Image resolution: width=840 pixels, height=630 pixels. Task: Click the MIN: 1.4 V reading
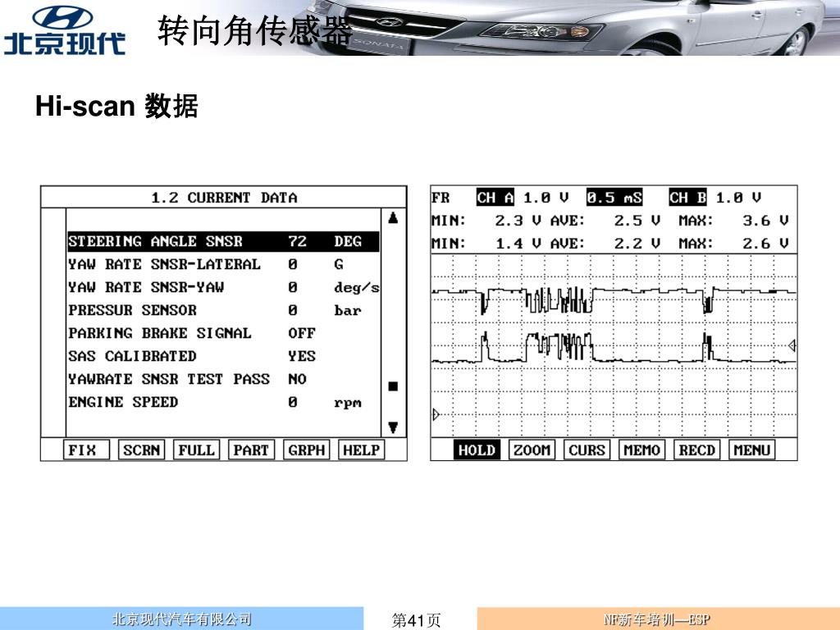coord(486,244)
